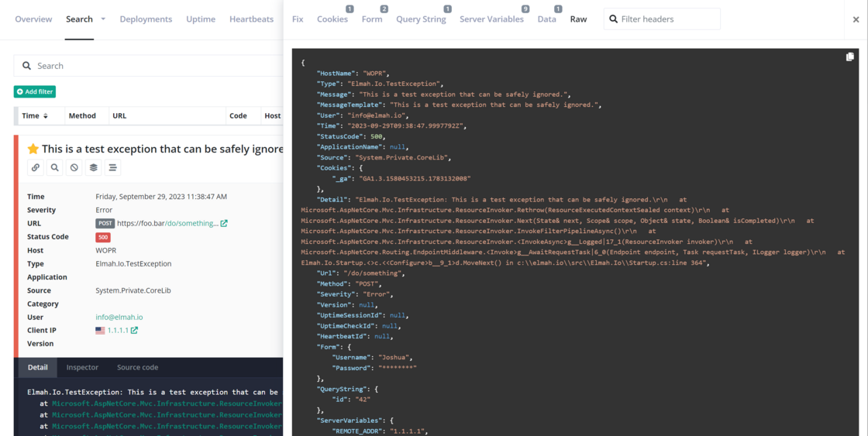This screenshot has width=868, height=436.
Task: Open the dropdown arrow next to the Search tab
Action: pyautogui.click(x=103, y=19)
